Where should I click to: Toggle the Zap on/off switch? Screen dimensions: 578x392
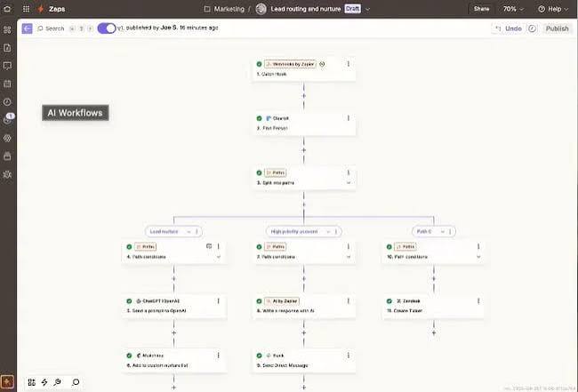point(107,28)
